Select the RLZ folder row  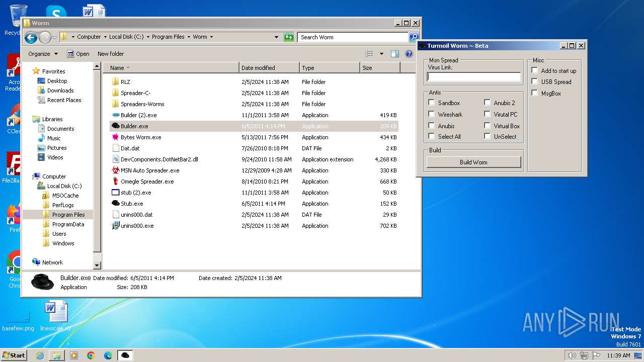(x=254, y=82)
